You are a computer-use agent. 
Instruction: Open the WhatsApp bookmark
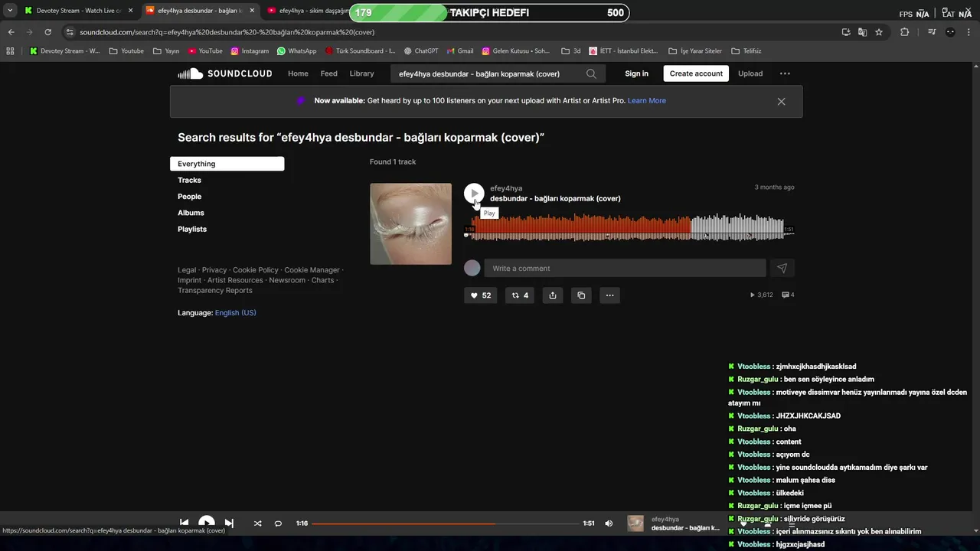(296, 51)
